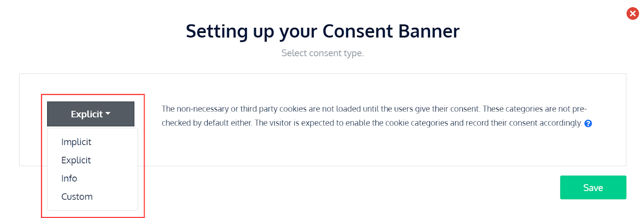Choose the Explicit option in the menu
This screenshot has width=644, height=218.
[76, 160]
